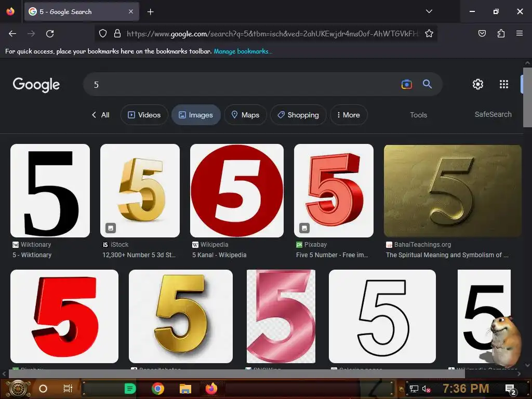Image resolution: width=532 pixels, height=399 pixels.
Task: Open green notes app on taskbar
Action: (130, 389)
